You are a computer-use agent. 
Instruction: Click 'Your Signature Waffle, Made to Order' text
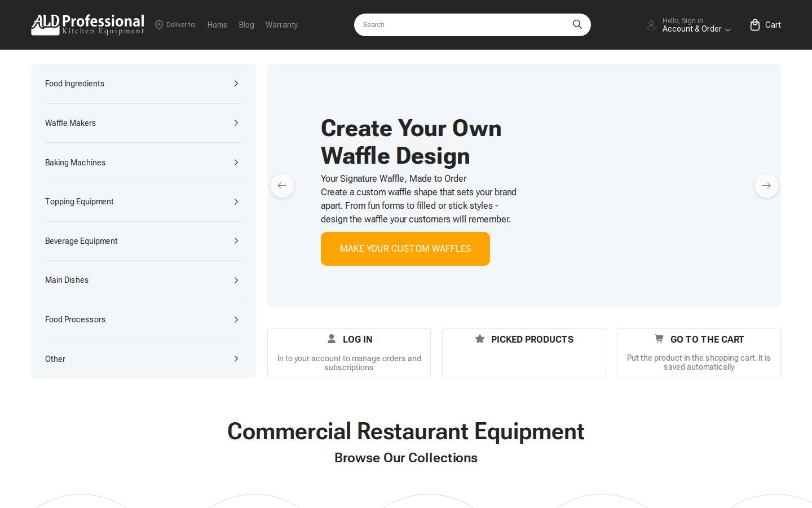click(394, 178)
